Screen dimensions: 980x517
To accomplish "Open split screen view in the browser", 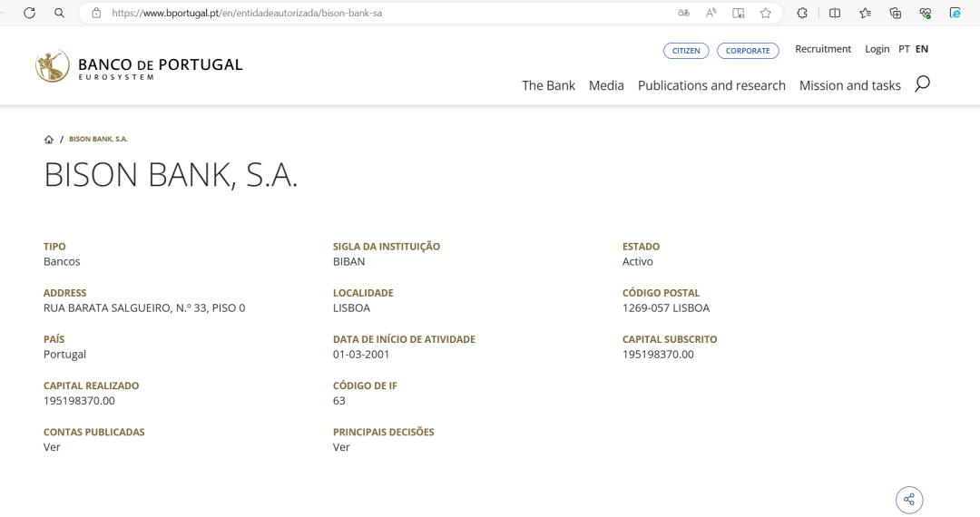I will point(835,13).
